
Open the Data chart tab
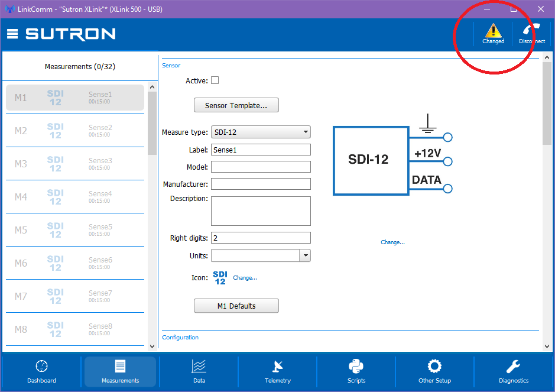tap(199, 372)
